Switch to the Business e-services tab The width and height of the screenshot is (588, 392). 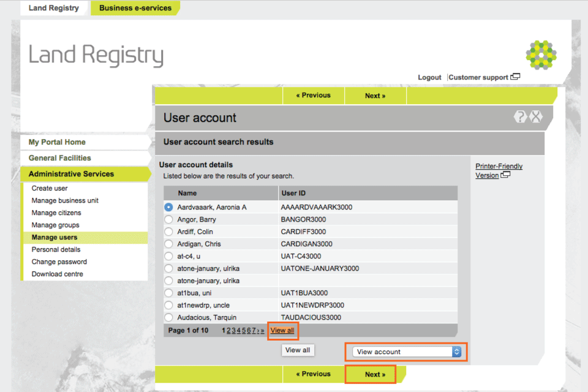click(x=135, y=8)
